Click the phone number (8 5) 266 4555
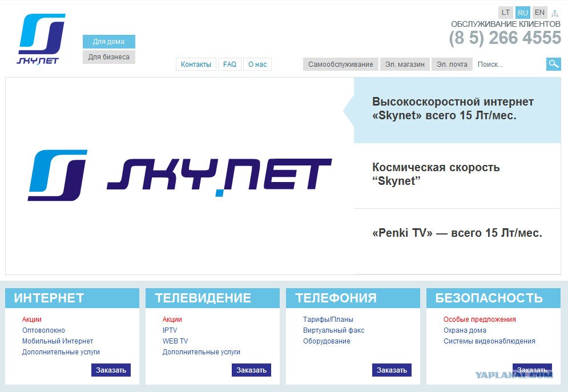Screen dimensions: 568x392 click(x=505, y=38)
